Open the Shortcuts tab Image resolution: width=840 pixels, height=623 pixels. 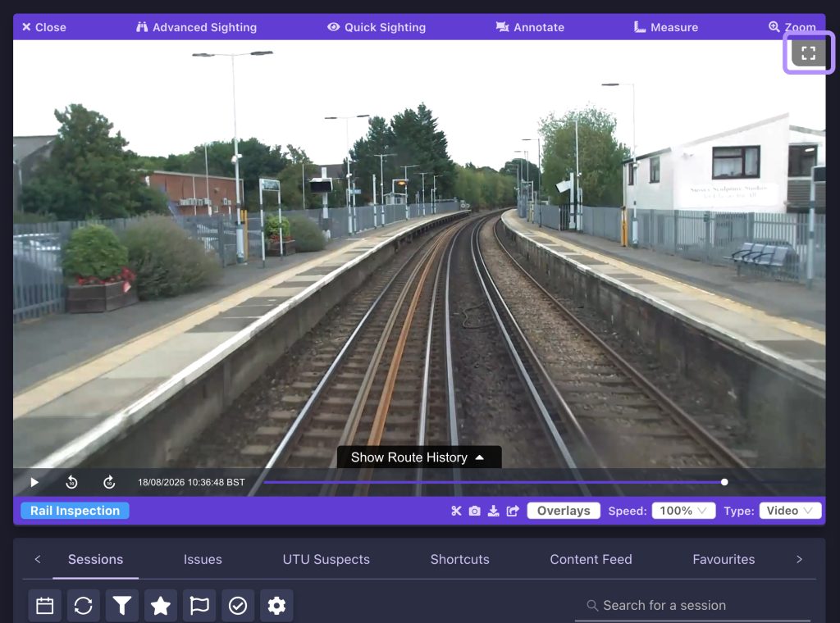point(459,559)
